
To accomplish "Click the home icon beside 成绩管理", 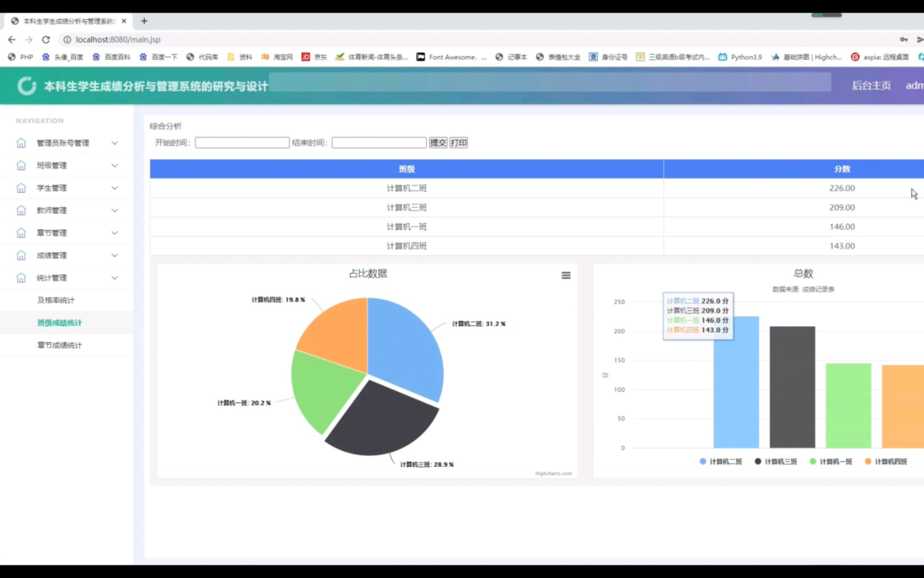I will click(x=21, y=255).
